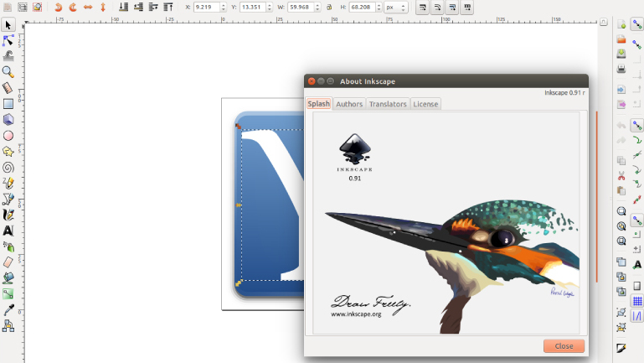
Task: Decrease the H height value
Action: (x=379, y=9)
